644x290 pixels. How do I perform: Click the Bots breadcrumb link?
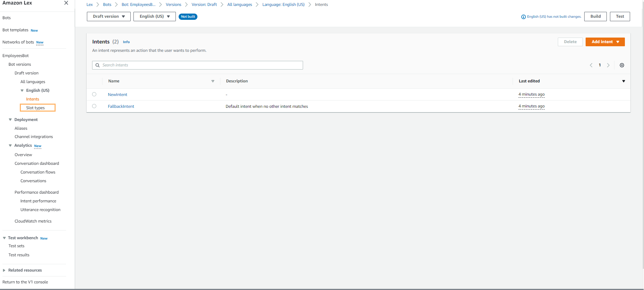107,5
